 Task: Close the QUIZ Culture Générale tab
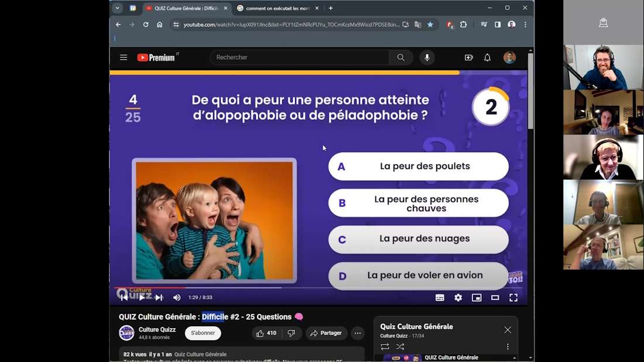tap(225, 8)
